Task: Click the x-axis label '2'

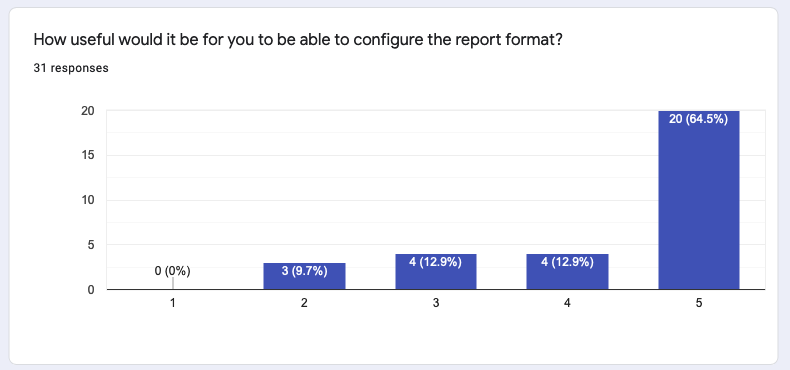Action: [304, 303]
